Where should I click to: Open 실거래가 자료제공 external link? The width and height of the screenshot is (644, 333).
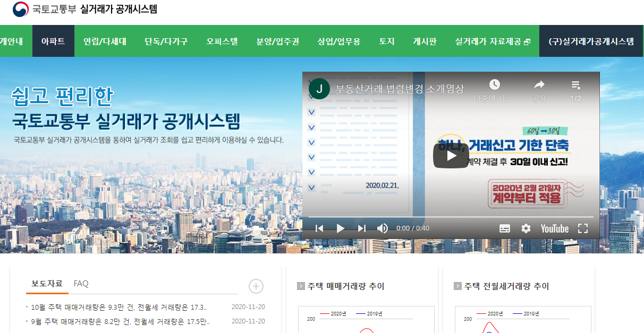(x=493, y=41)
